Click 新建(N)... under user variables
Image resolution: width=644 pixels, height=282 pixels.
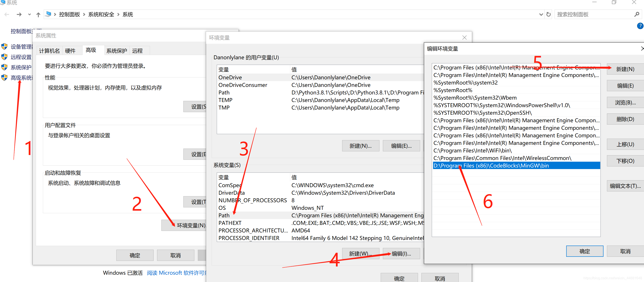[x=360, y=146]
